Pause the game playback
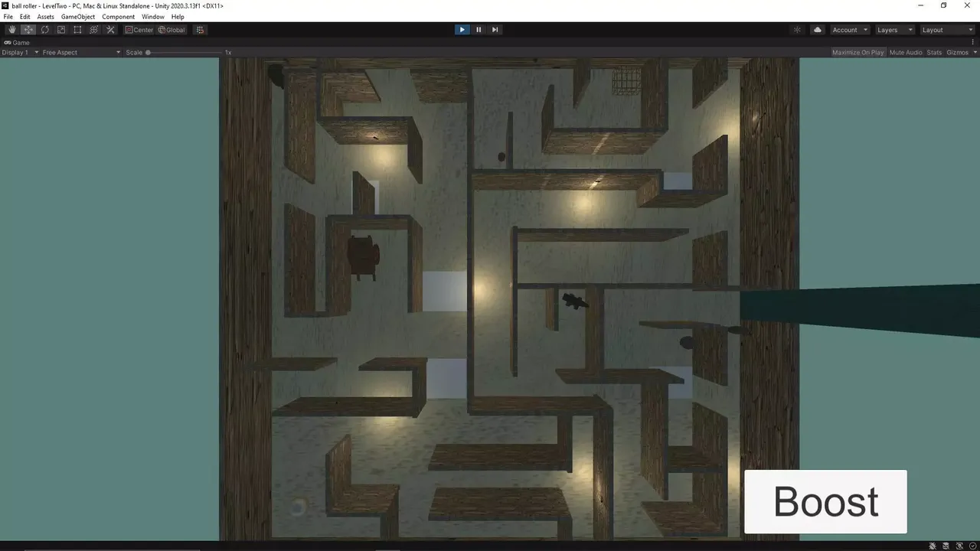Viewport: 980px width, 551px height. coord(479,30)
